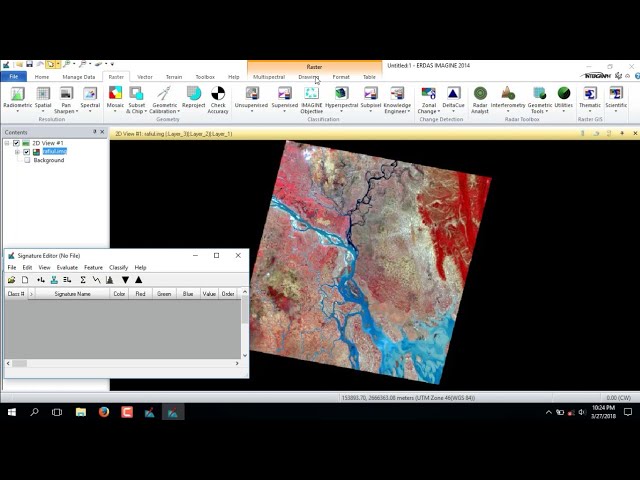
Task: Click the Class # column header
Action: click(x=16, y=293)
